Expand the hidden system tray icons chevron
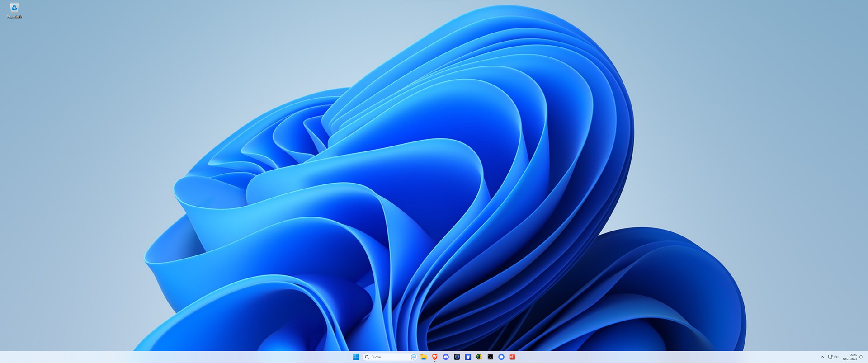 pyautogui.click(x=822, y=357)
